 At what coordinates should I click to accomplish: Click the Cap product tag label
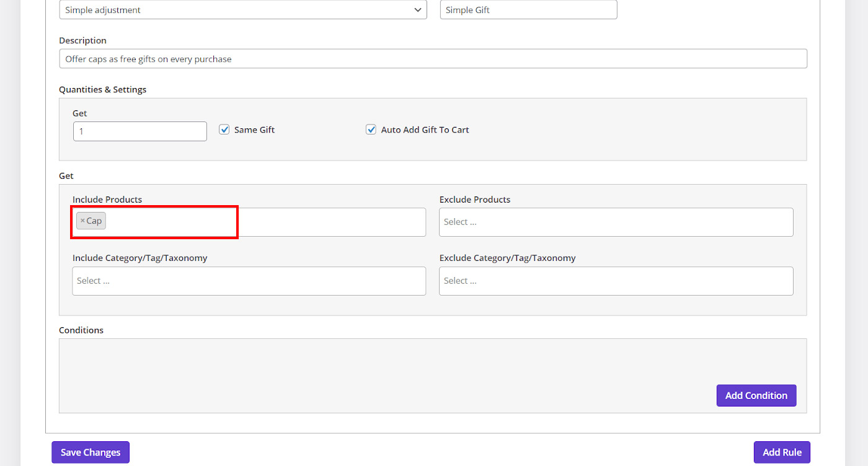point(94,221)
